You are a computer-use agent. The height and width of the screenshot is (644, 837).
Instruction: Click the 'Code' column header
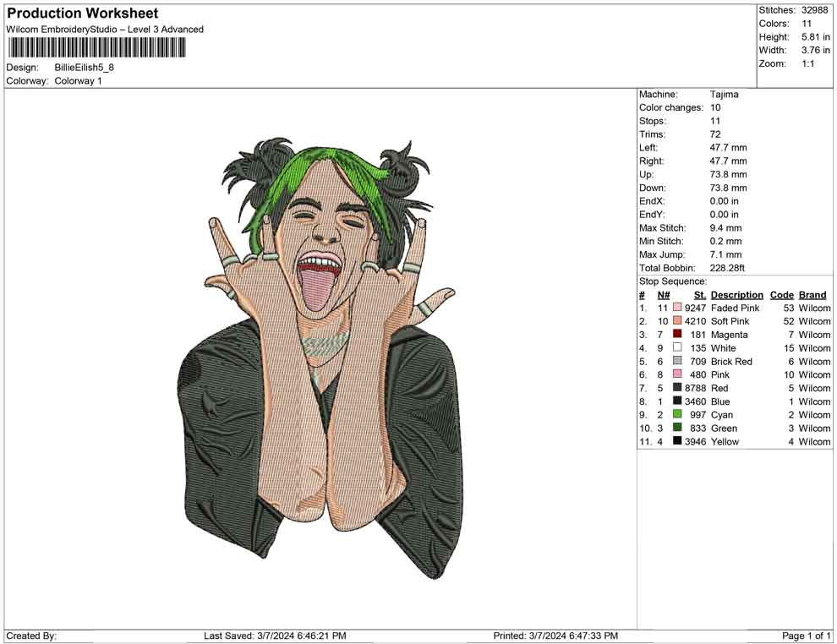782,295
